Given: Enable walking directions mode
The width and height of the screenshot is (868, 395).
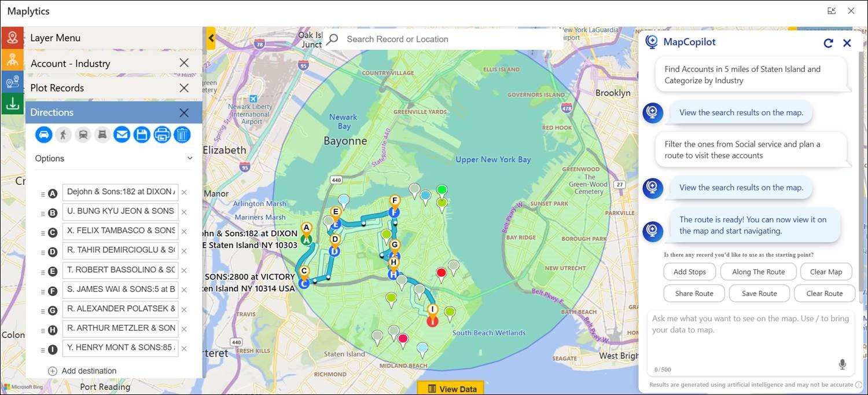Looking at the screenshot, I should pos(64,134).
